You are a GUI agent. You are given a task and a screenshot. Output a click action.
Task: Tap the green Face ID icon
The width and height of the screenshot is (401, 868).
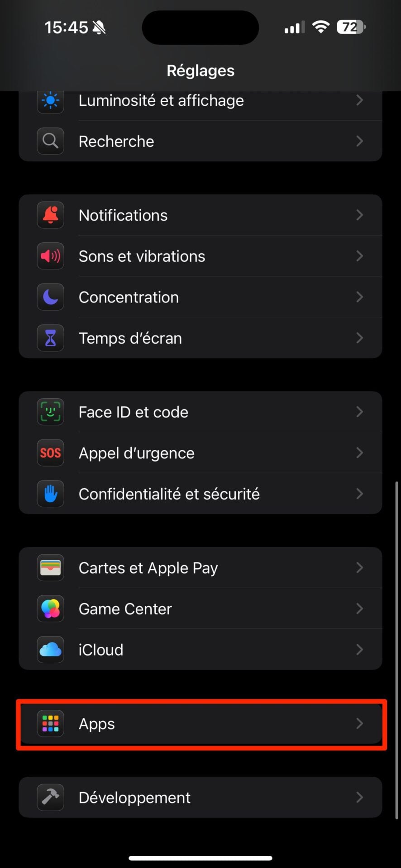coord(50,412)
